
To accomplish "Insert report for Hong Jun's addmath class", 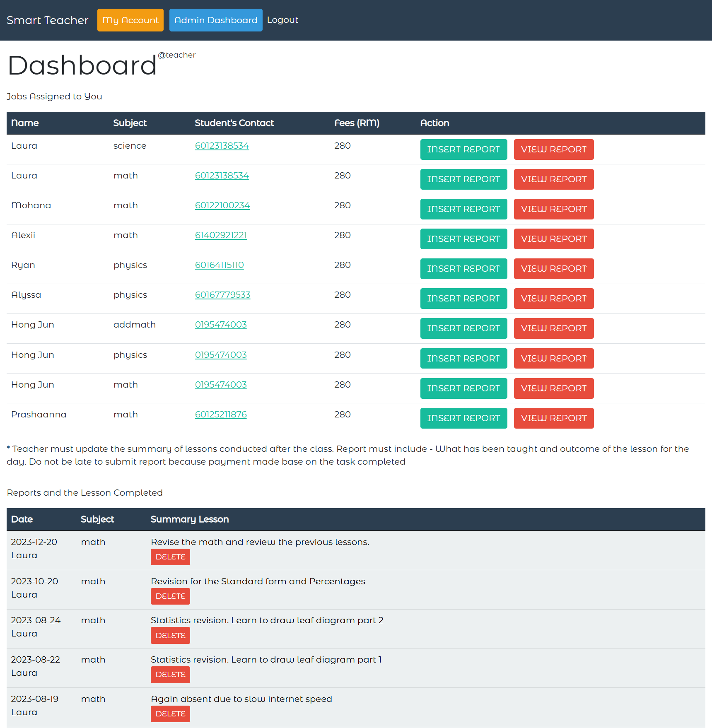I will (x=463, y=328).
